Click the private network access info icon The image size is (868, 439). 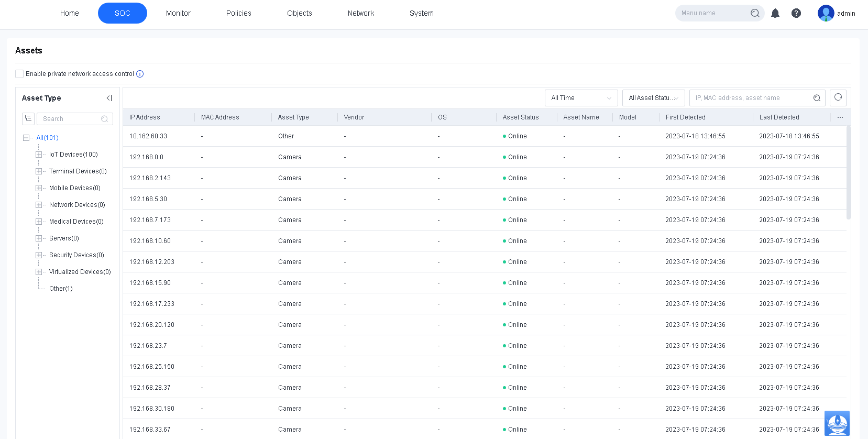click(x=140, y=74)
